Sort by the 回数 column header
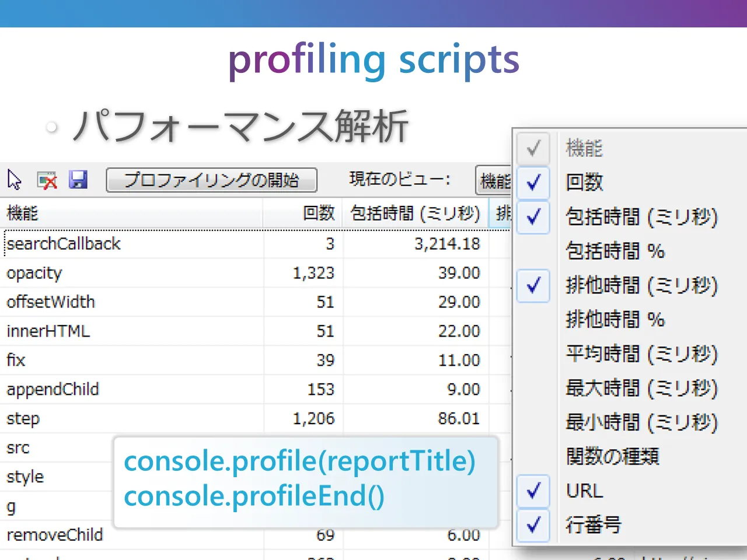The image size is (747, 560). 303,213
